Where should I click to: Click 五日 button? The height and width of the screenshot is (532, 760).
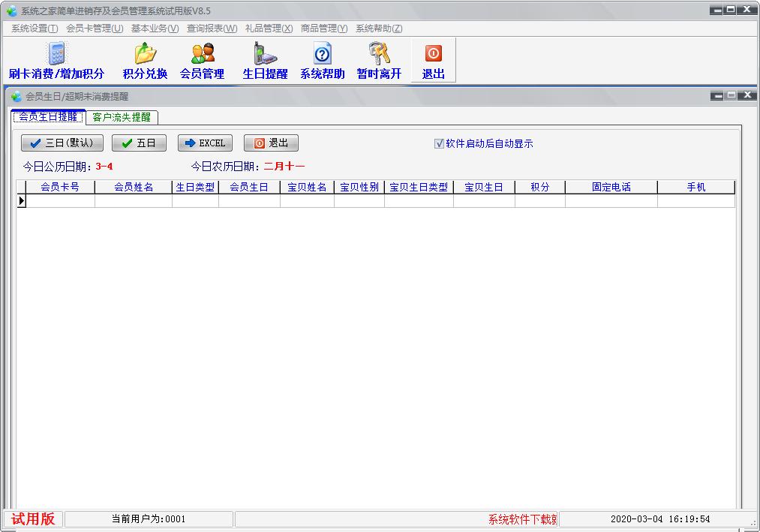click(139, 143)
